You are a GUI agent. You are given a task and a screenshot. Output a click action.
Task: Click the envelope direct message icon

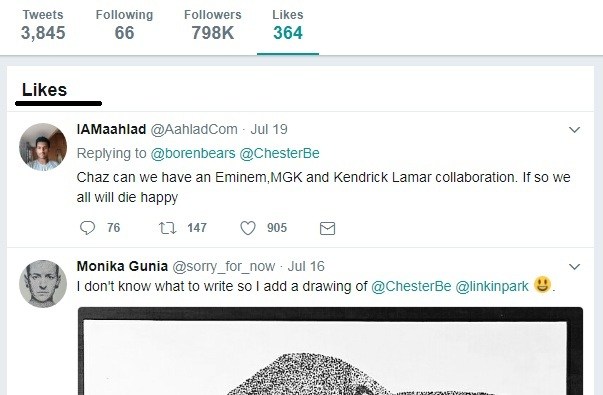(x=327, y=228)
